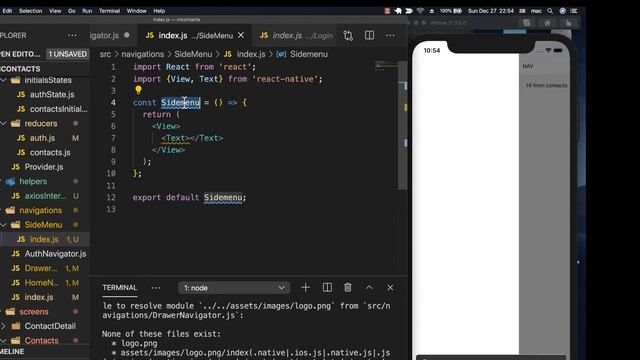
Task: Click battery 100% status in menu bar
Action: (451, 11)
